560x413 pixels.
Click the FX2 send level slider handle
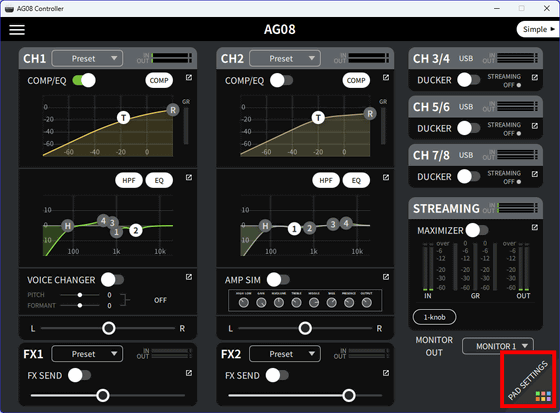coord(349,395)
